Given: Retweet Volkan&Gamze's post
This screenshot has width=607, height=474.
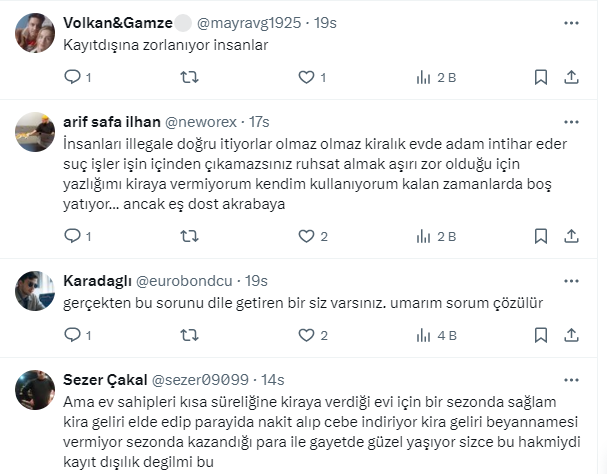Looking at the screenshot, I should (x=188, y=77).
